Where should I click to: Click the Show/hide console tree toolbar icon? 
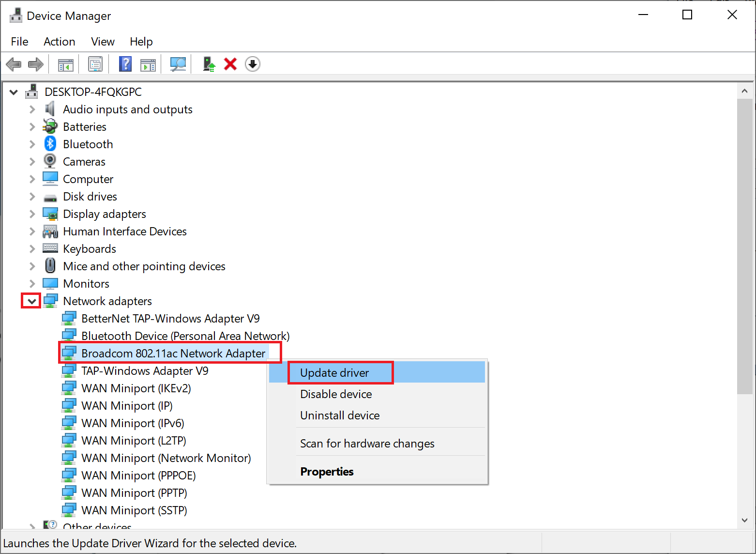65,64
